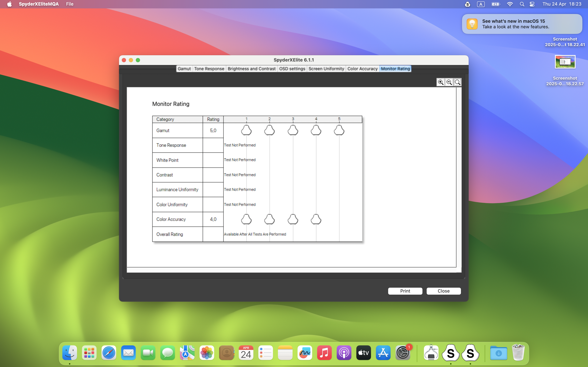This screenshot has height=367, width=588.
Task: Click the zoom out magnifier icon
Action: point(449,82)
